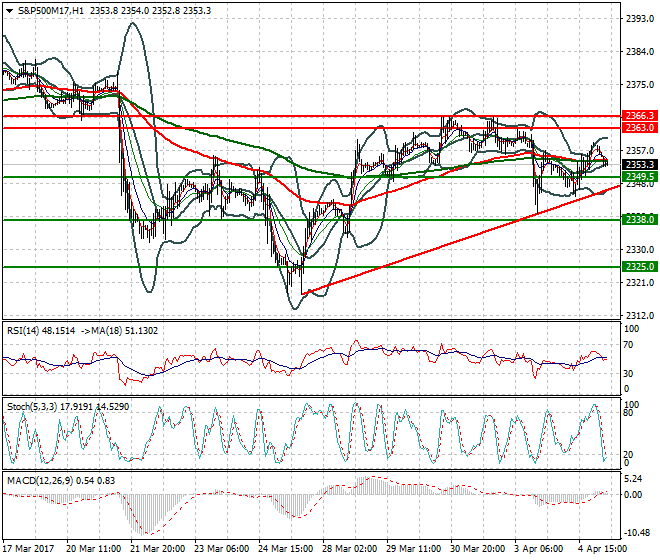
Task: Click the 2330.0 price axis value
Action: (x=640, y=250)
